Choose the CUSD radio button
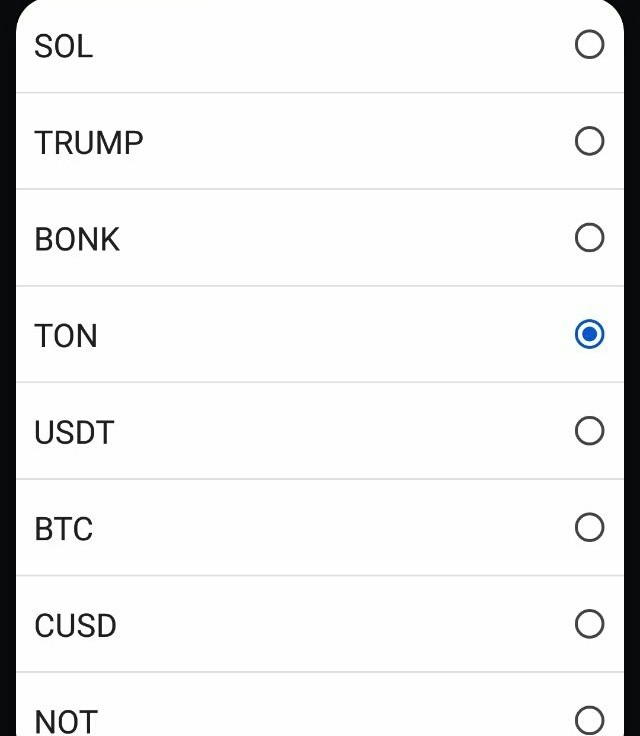The height and width of the screenshot is (736, 640). click(589, 624)
